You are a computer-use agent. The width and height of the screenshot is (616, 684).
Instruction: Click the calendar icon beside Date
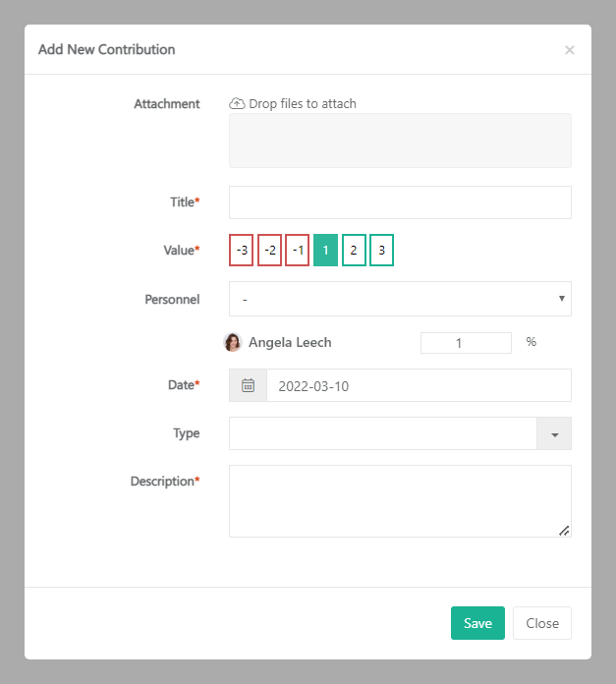248,385
